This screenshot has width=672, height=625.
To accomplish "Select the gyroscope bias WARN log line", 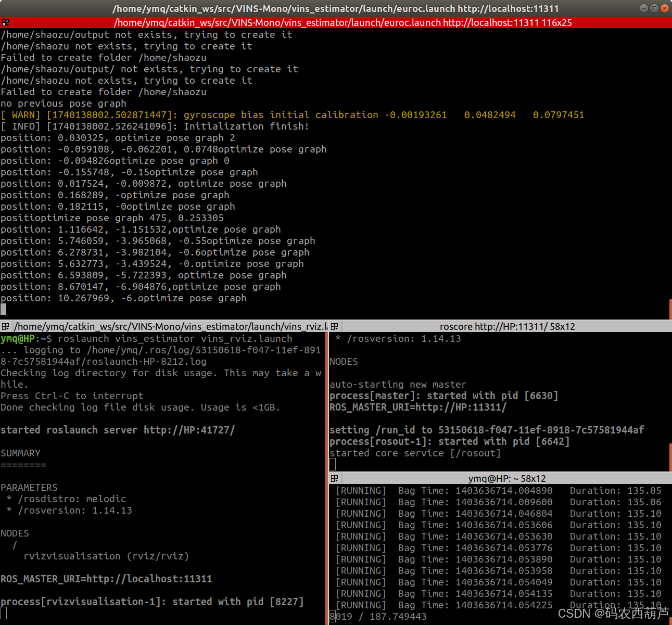I will click(x=291, y=114).
